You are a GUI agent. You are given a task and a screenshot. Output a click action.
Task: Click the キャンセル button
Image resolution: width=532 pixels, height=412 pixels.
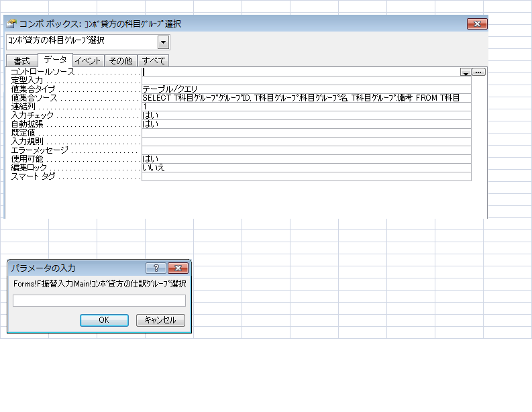(x=160, y=320)
